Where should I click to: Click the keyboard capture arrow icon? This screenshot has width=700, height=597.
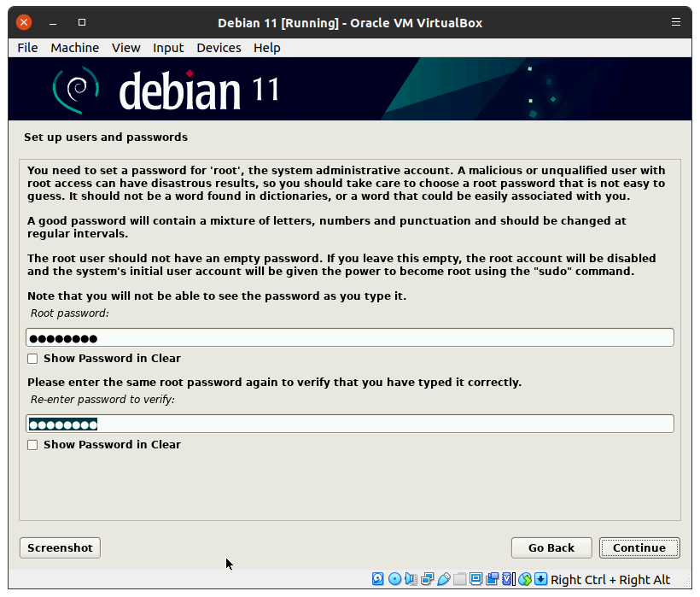click(541, 579)
